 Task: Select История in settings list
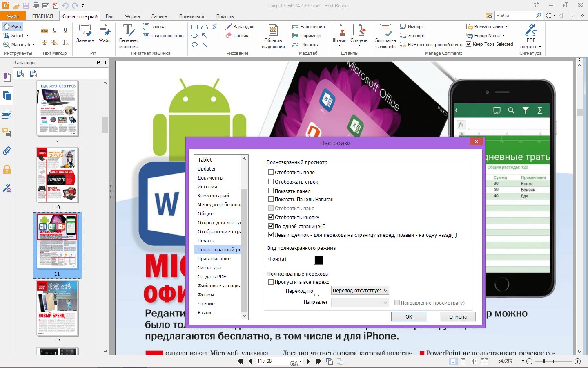[218, 186]
